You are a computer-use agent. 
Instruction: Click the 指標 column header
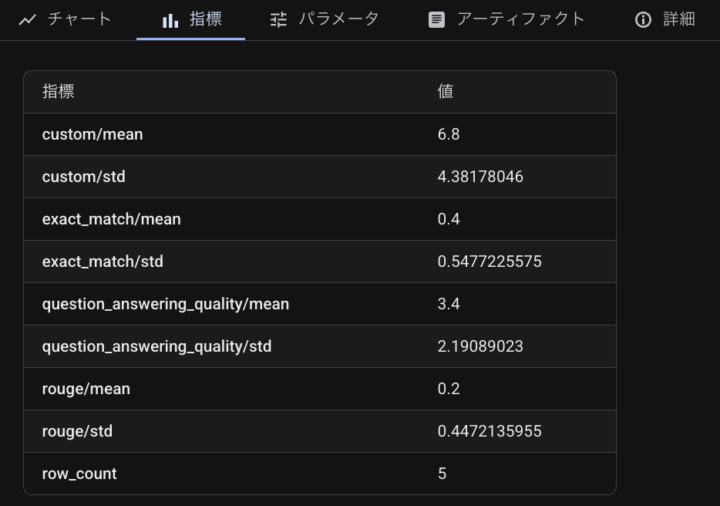tap(58, 91)
